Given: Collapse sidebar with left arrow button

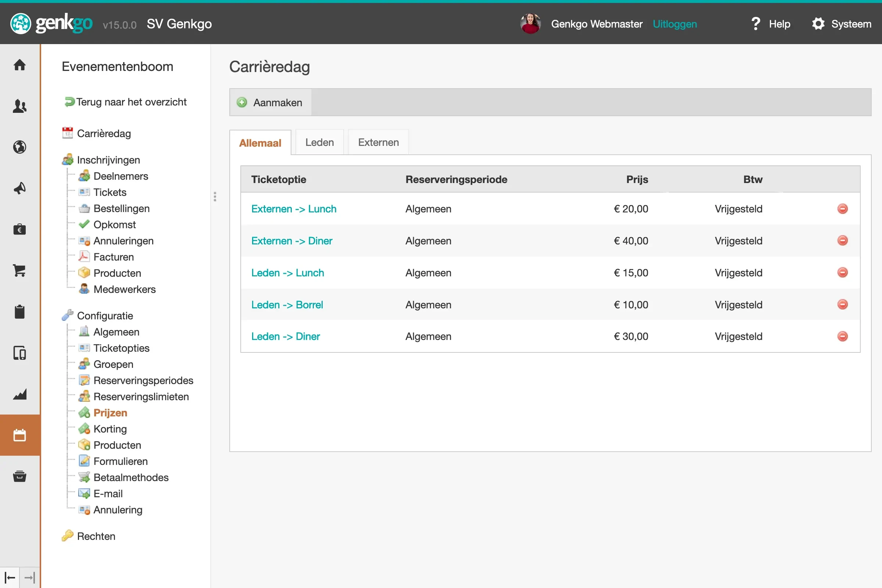Looking at the screenshot, I should pyautogui.click(x=10, y=577).
